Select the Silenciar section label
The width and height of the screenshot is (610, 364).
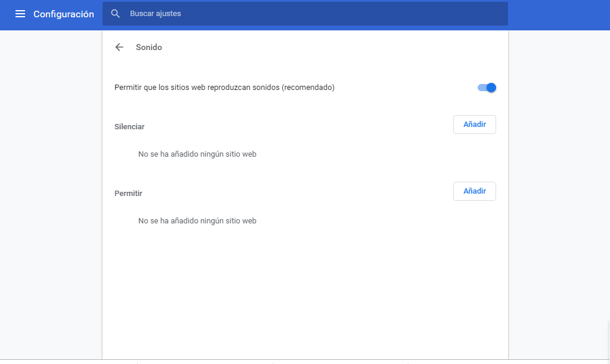(x=129, y=127)
